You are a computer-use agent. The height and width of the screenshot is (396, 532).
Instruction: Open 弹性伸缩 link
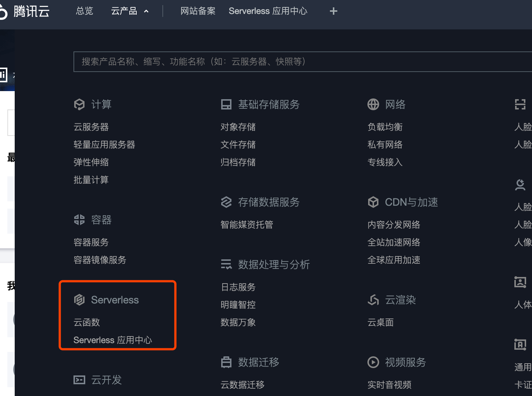coord(91,162)
